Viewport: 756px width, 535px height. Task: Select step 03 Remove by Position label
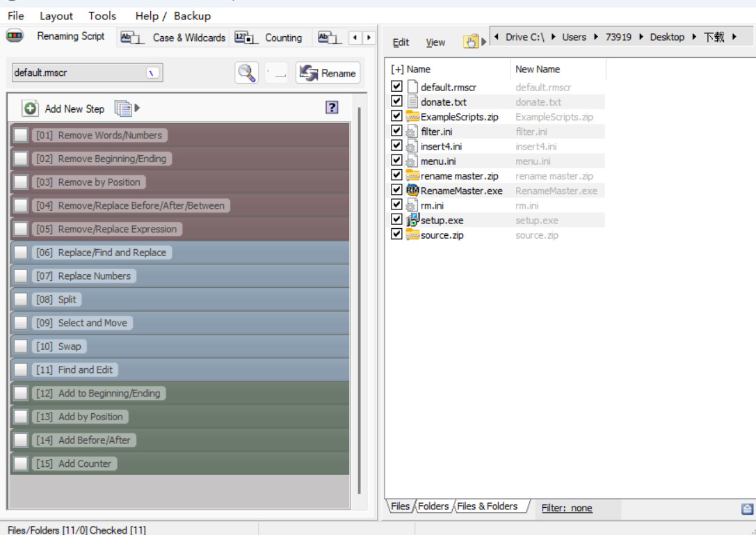pyautogui.click(x=88, y=182)
